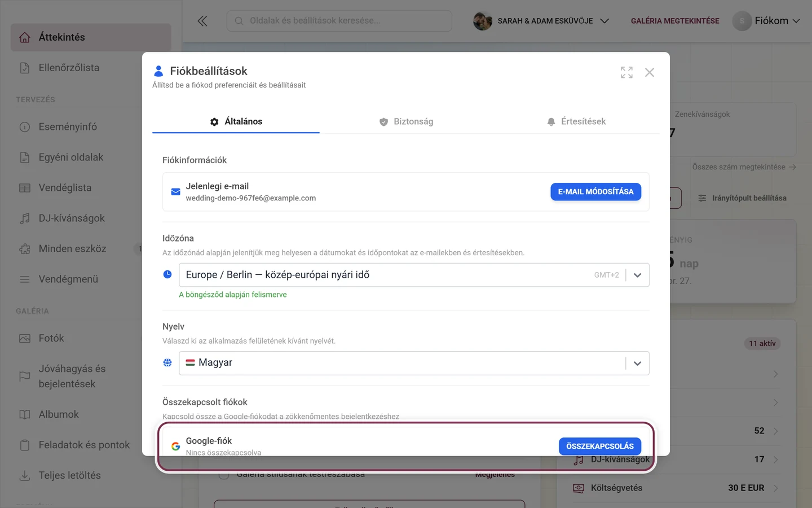The image size is (812, 508).
Task: Click the DJ-kívánságok music note icon
Action: 25,218
